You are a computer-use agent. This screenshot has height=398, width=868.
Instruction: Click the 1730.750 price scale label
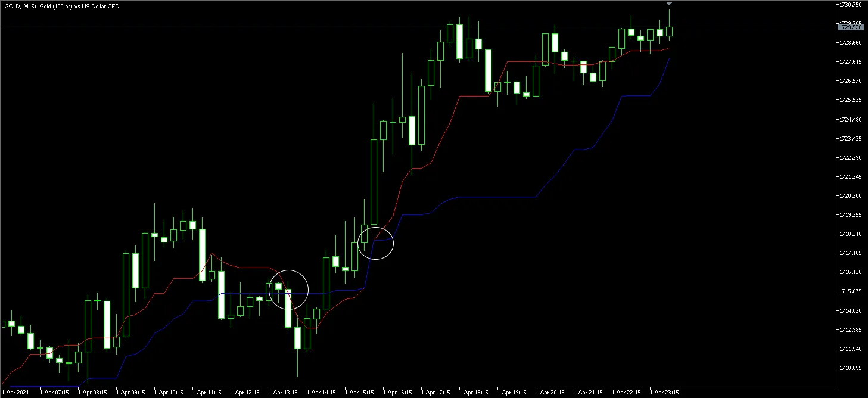click(x=850, y=4)
